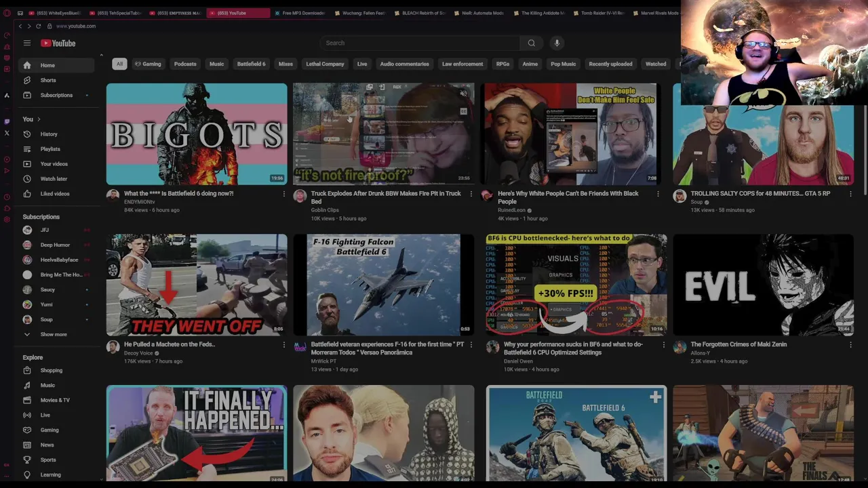Image resolution: width=868 pixels, height=488 pixels.
Task: Open Gaming under Explore
Action: point(58,430)
